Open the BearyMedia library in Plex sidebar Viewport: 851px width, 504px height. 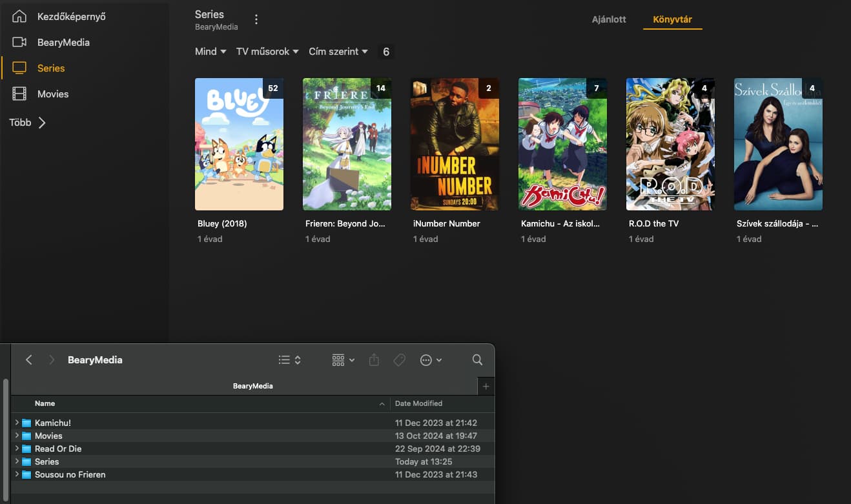point(50,42)
